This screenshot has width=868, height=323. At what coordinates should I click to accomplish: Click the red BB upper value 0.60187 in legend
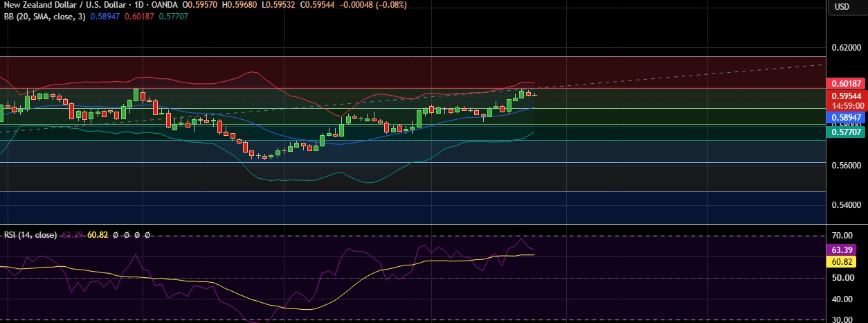coord(138,15)
